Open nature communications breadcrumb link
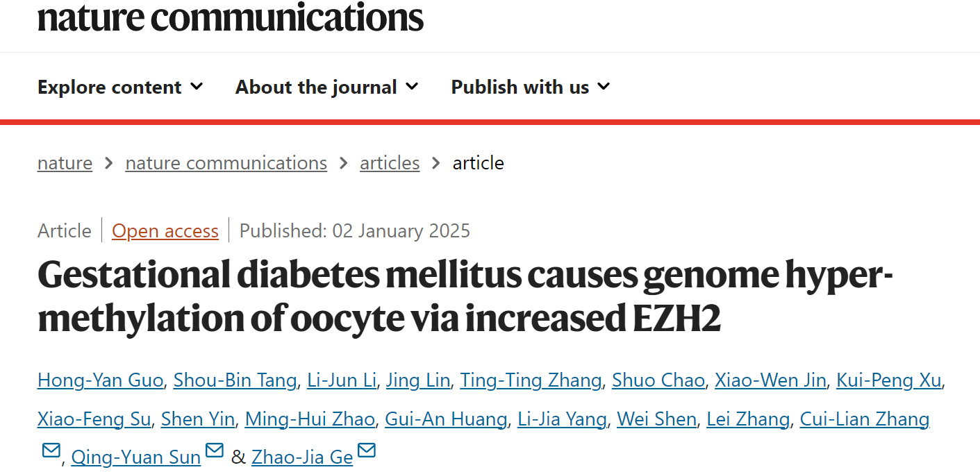980x472 pixels. point(226,163)
